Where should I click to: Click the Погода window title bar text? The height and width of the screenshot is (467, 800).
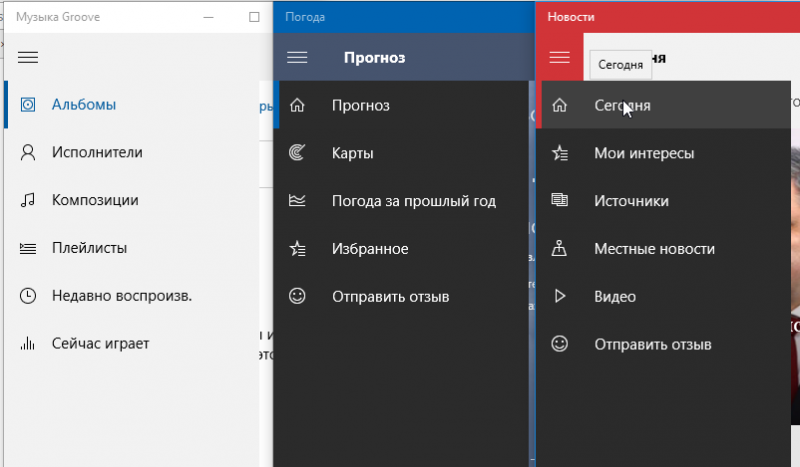pos(305,17)
